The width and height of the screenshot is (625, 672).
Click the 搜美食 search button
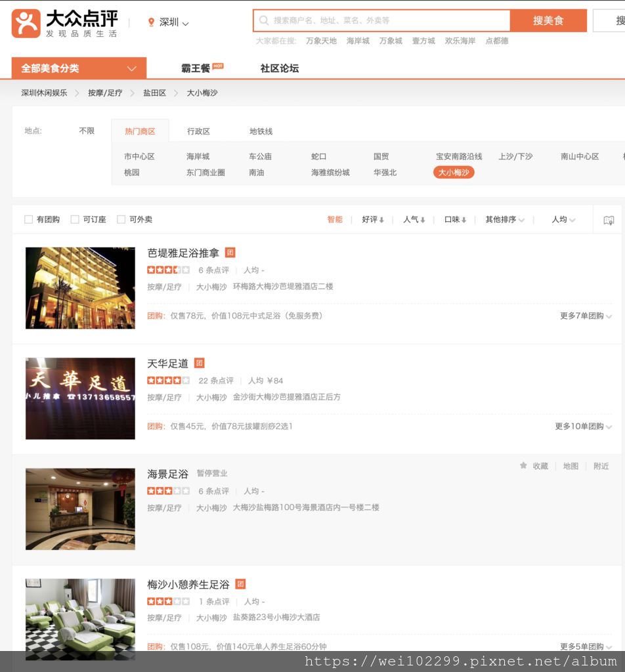coord(548,20)
